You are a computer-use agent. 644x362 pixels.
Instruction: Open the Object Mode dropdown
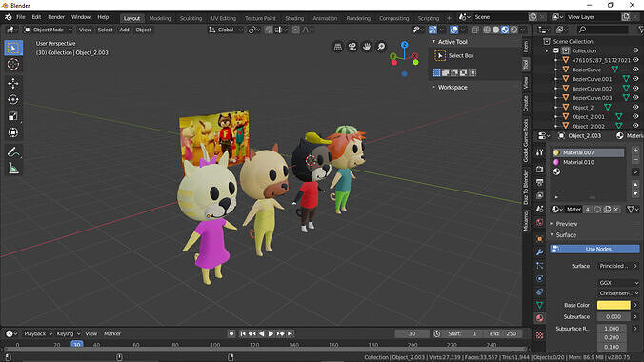(48, 30)
